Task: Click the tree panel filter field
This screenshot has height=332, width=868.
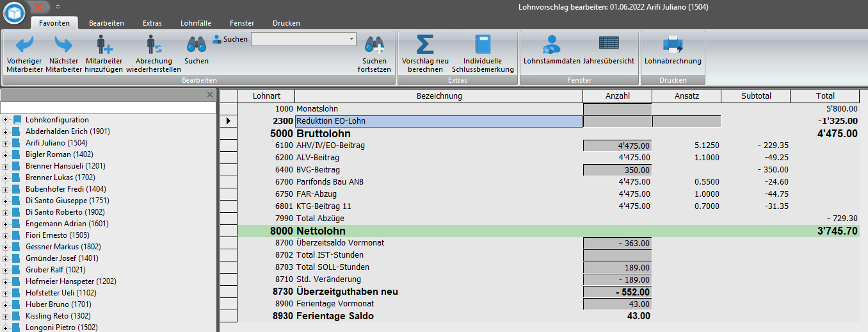Action: (108, 108)
